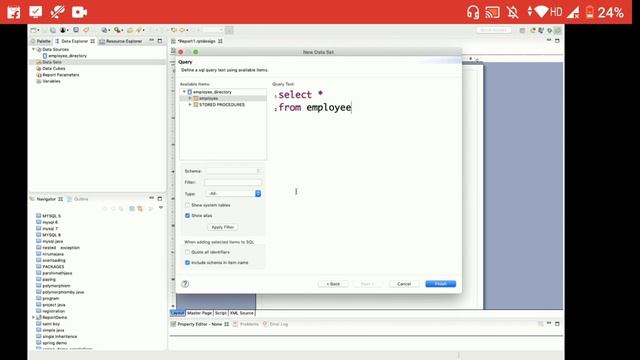Viewport: 640px width, 360px height.
Task: Minimize the Data Explorer panel
Action: tap(151, 40)
